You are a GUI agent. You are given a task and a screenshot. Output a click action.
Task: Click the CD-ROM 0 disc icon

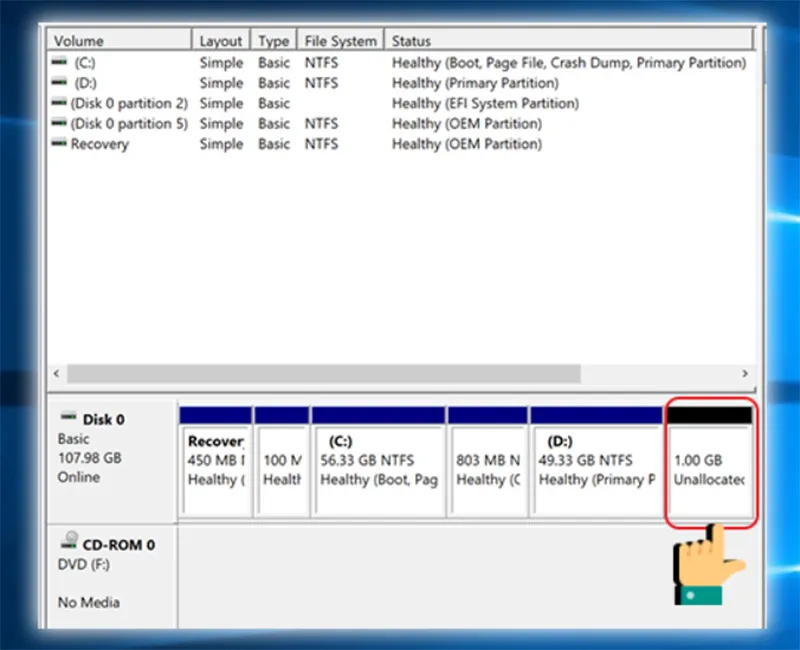click(x=69, y=540)
